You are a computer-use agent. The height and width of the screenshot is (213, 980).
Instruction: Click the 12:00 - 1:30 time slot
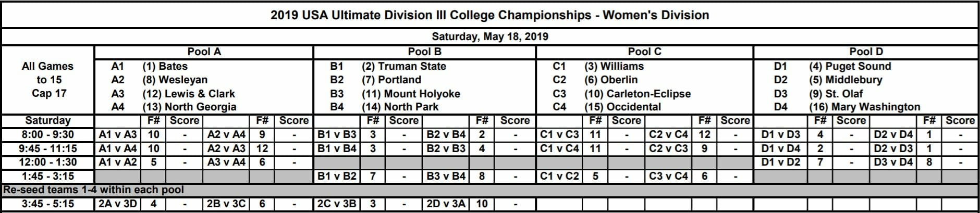pos(48,162)
